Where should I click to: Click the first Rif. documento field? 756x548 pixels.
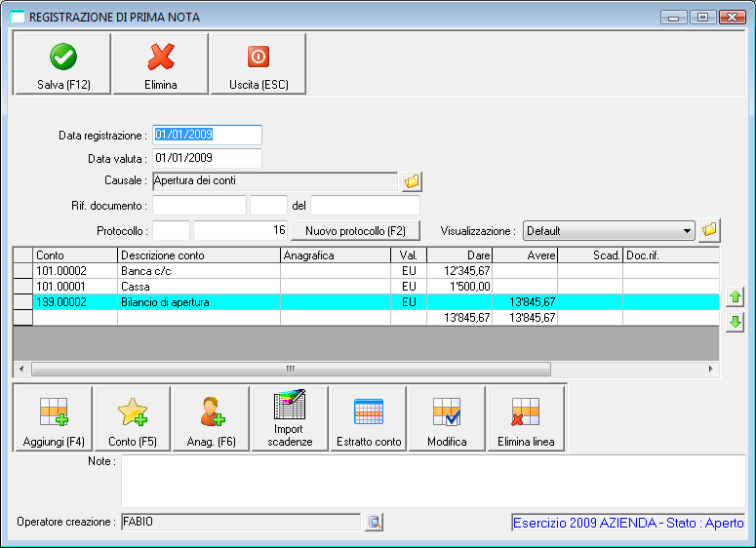pyautogui.click(x=199, y=206)
